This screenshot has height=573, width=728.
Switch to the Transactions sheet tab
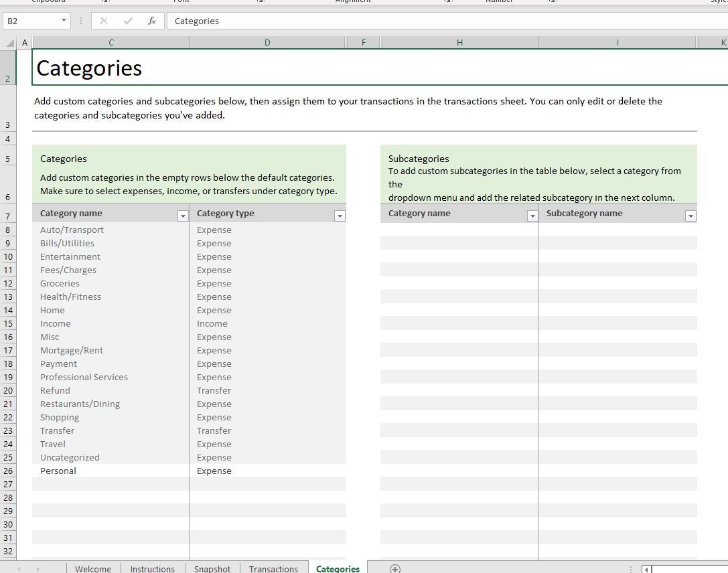point(273,568)
